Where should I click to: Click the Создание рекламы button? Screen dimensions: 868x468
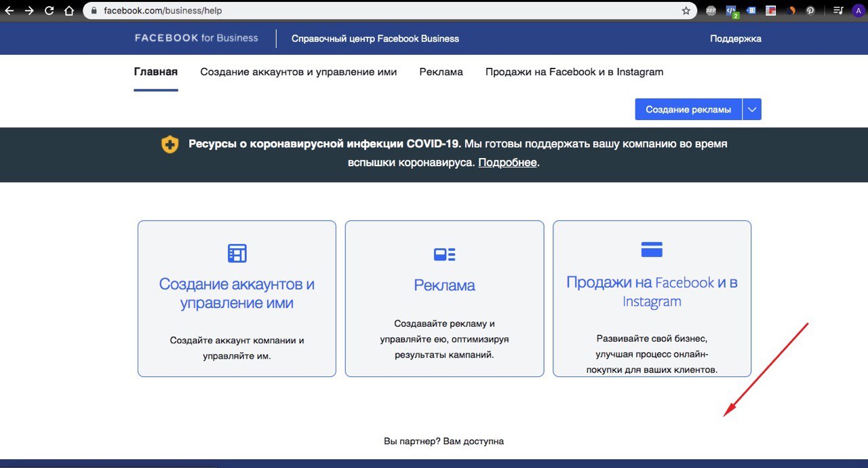coord(688,109)
